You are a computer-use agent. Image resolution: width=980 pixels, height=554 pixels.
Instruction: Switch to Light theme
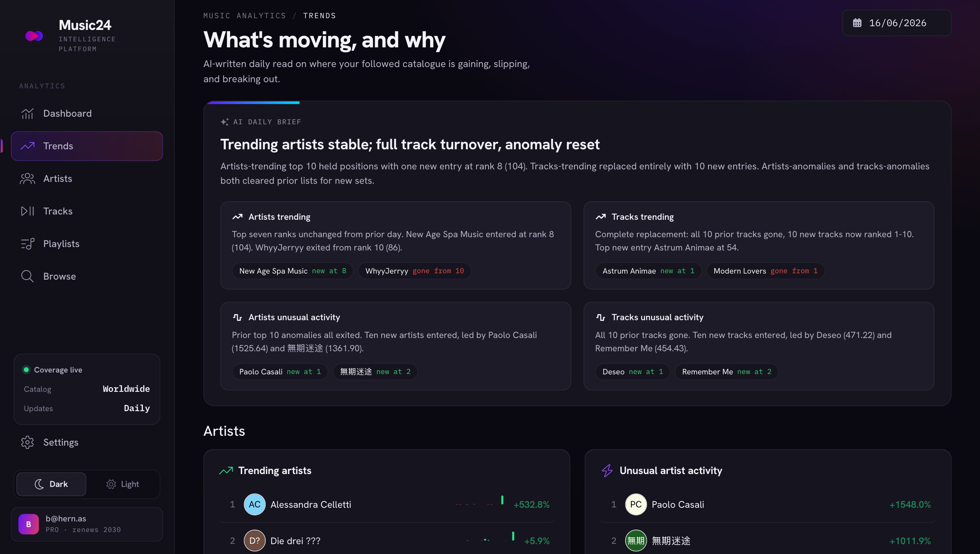pyautogui.click(x=122, y=484)
